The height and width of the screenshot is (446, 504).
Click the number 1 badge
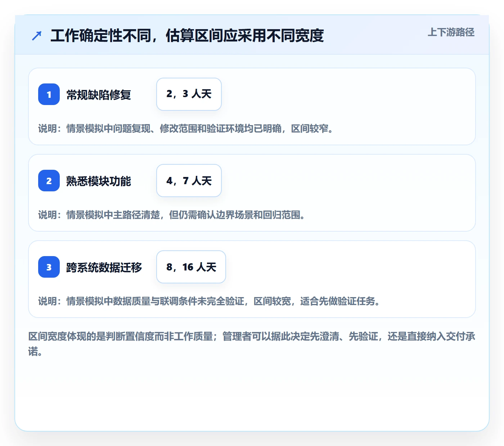coord(49,94)
